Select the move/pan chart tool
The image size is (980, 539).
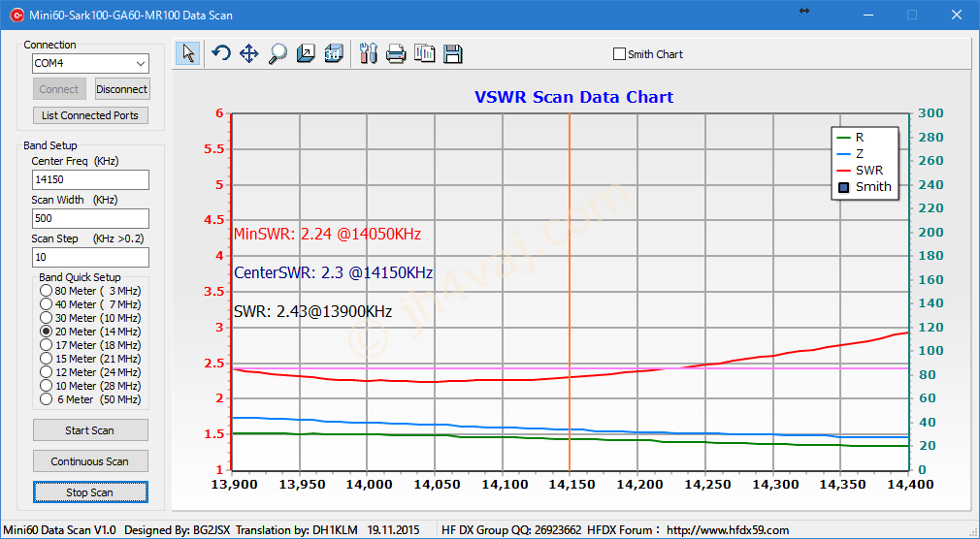click(248, 53)
